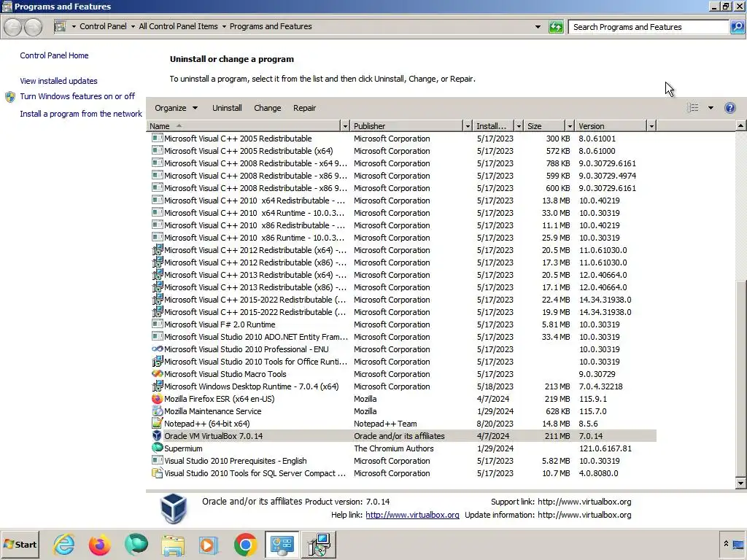
Task: Expand the arrow after All Control Panel Items
Action: (x=224, y=27)
